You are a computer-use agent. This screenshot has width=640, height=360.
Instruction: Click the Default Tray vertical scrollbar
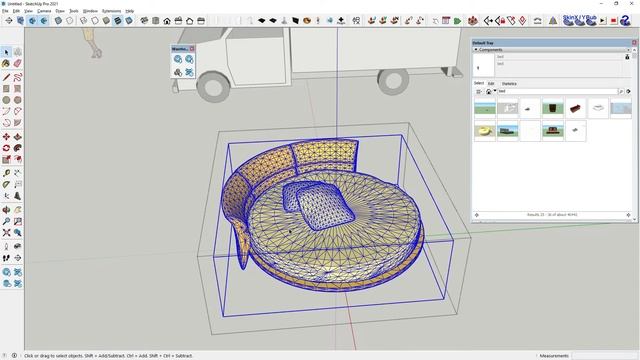pos(635,135)
